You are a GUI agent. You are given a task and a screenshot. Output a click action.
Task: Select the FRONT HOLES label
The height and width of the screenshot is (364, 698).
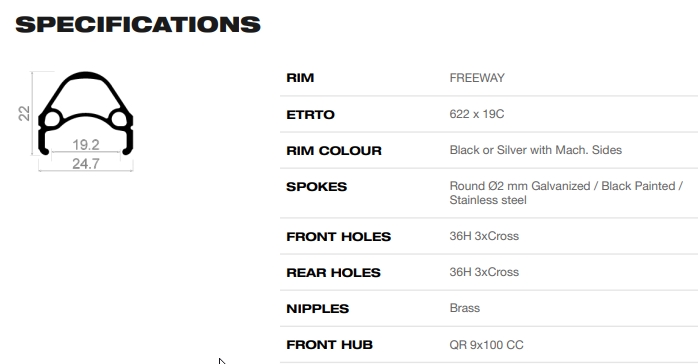coord(338,237)
